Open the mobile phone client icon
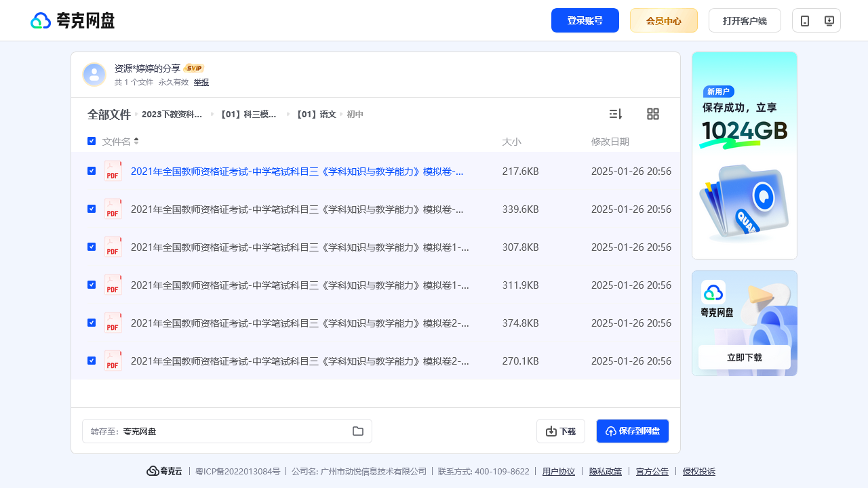 805,20
